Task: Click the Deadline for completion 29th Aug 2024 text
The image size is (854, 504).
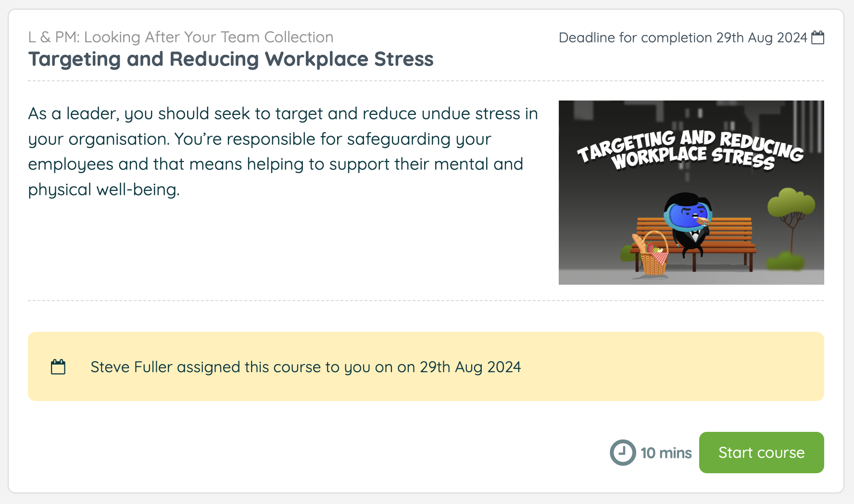Action: point(683,38)
